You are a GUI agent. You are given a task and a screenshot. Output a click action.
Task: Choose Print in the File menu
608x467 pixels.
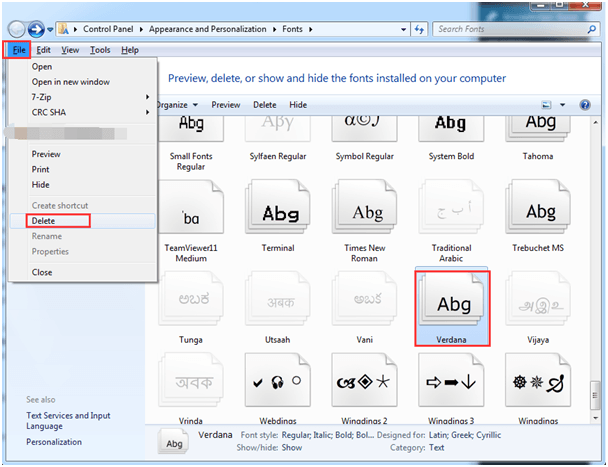click(x=83, y=170)
